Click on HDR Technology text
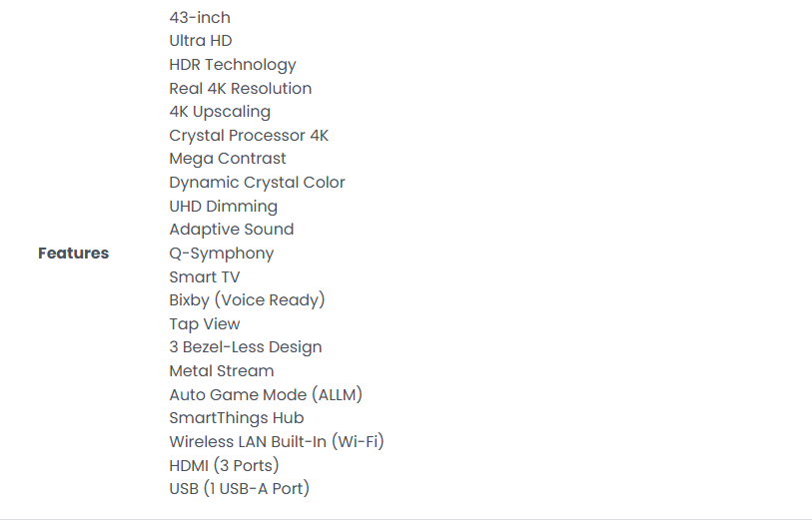This screenshot has height=520, width=812. pos(233,65)
